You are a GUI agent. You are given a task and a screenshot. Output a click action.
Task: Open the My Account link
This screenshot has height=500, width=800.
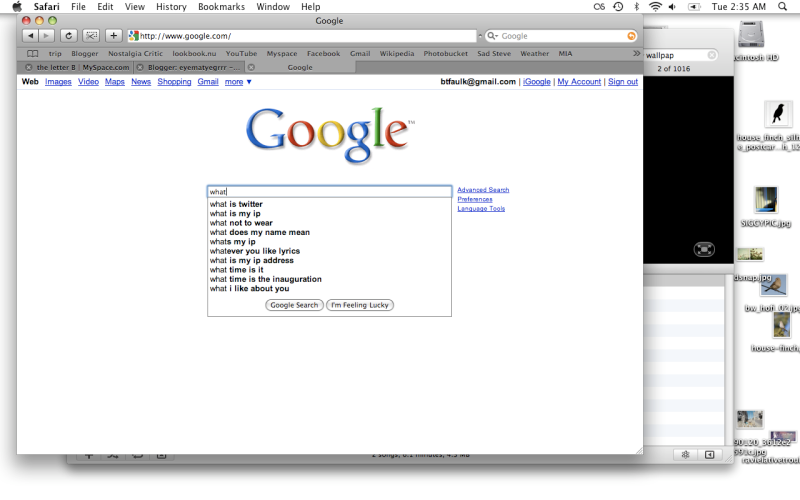[579, 82]
